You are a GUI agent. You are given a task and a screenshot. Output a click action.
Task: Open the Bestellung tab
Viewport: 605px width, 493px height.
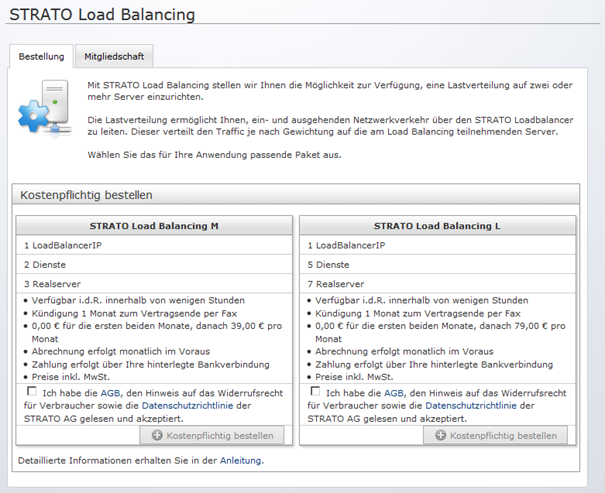click(41, 56)
